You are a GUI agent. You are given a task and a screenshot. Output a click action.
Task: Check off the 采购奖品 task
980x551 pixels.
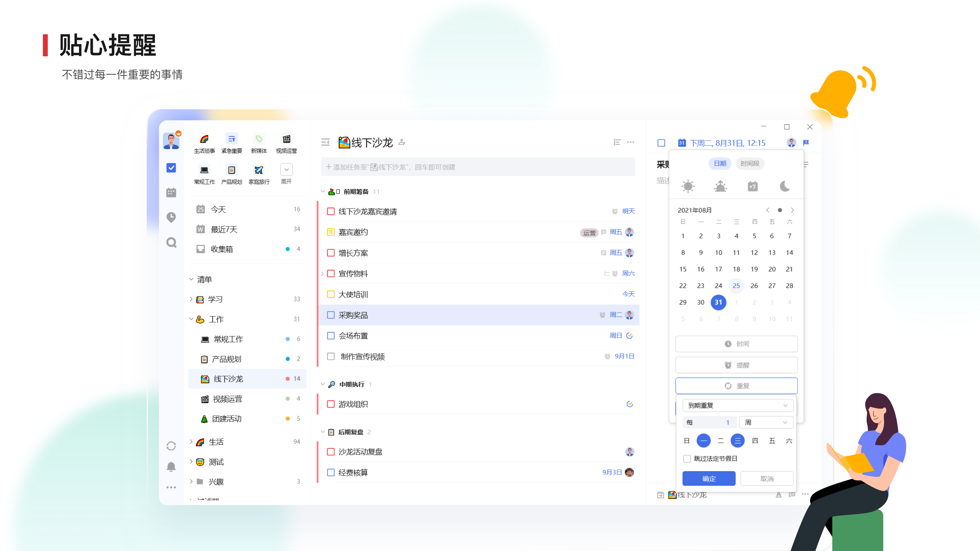(x=330, y=315)
